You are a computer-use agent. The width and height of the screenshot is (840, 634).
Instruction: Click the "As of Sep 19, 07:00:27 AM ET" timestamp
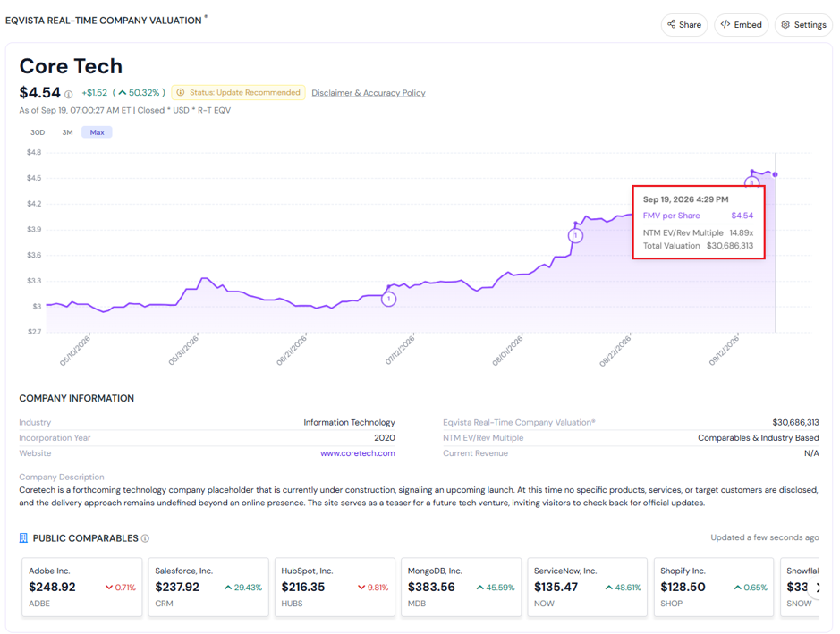[75, 110]
